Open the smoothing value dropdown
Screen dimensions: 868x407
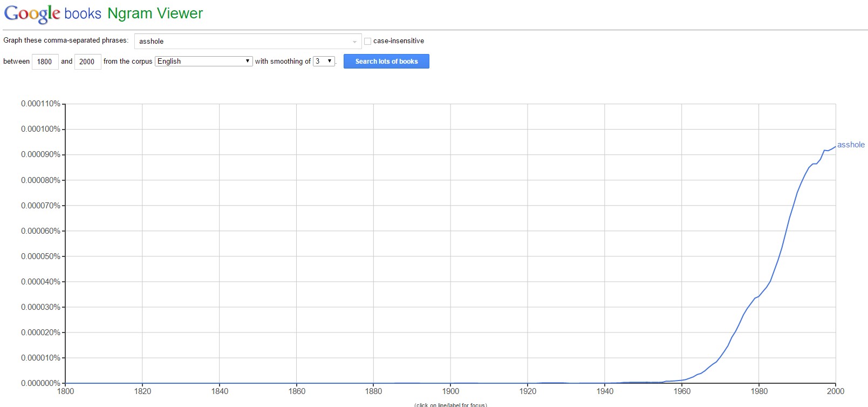coord(324,62)
